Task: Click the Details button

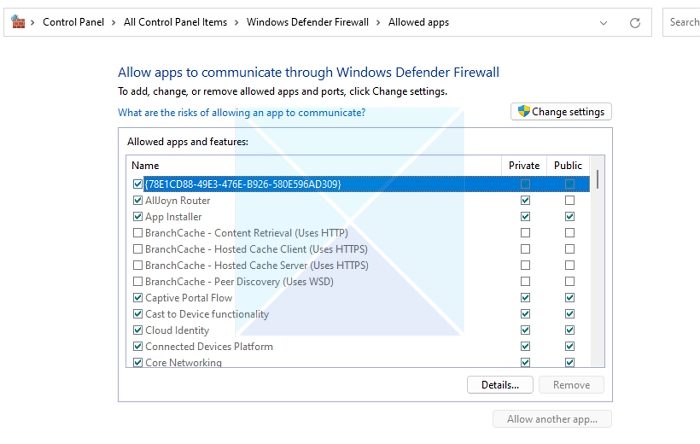Action: coord(499,385)
